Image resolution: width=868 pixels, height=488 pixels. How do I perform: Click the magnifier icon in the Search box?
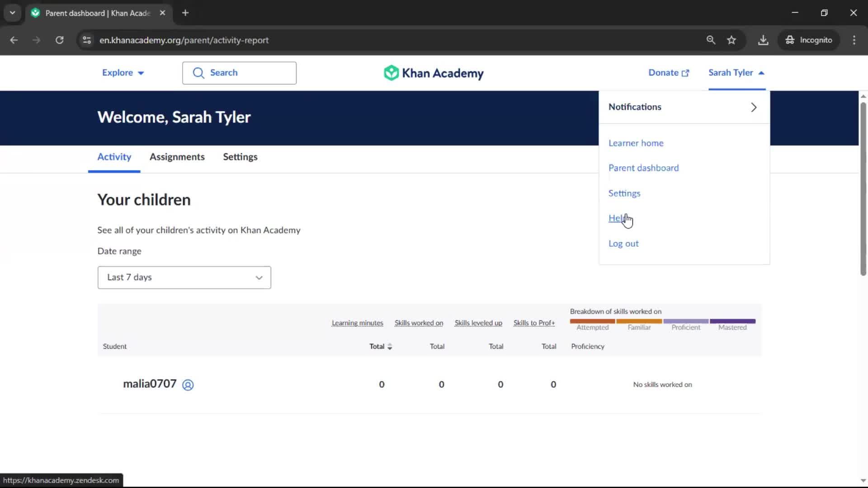pyautogui.click(x=198, y=73)
